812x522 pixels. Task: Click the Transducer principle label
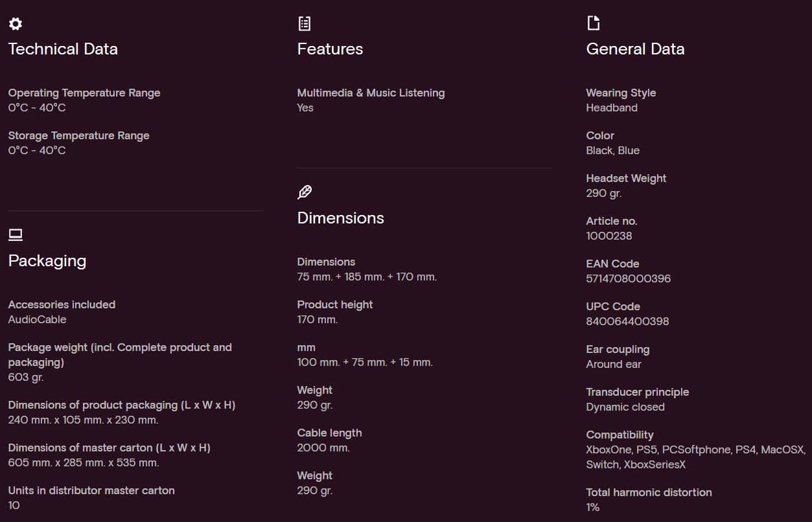[x=638, y=392]
